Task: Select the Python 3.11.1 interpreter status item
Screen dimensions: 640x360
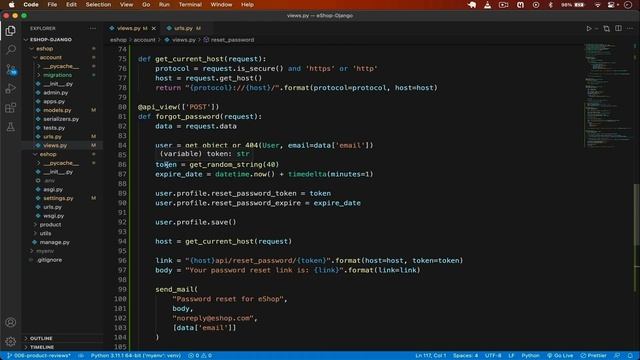Action: 136,356
